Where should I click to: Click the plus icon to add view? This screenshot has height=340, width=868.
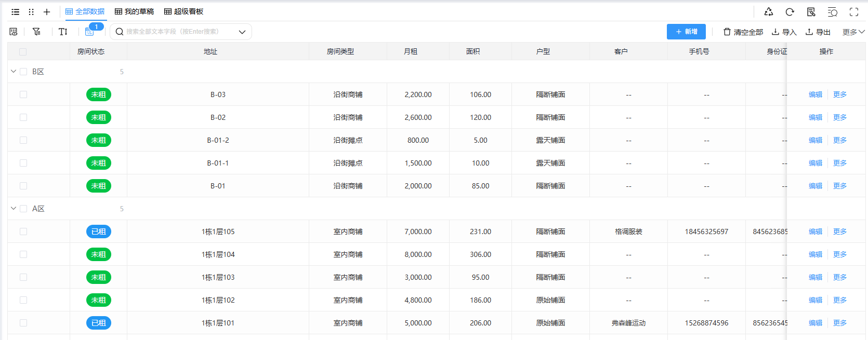pyautogui.click(x=47, y=11)
